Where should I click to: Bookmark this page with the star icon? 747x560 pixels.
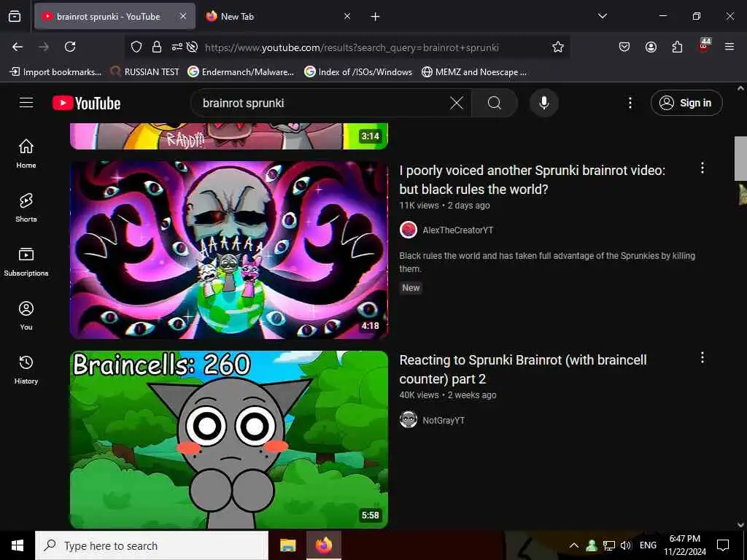[x=558, y=47]
